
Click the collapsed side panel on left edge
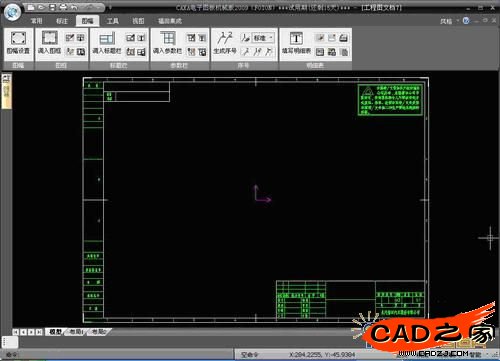tap(6, 91)
